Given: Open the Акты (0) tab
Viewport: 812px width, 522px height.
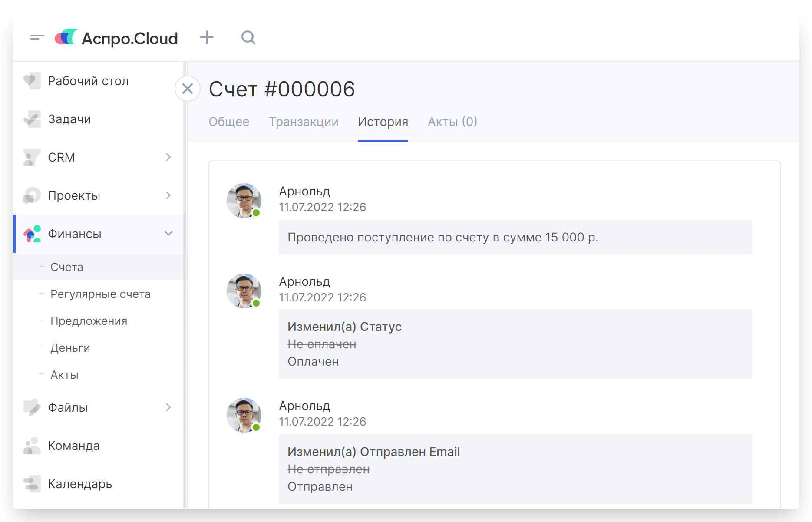Looking at the screenshot, I should [452, 122].
